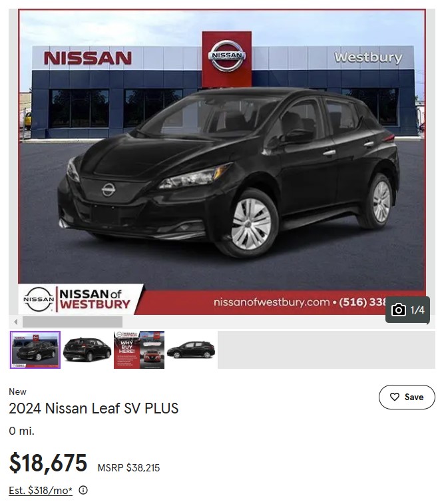The height and width of the screenshot is (504, 440).
Task: Open the info icon beside estimated payment
Action: [83, 490]
